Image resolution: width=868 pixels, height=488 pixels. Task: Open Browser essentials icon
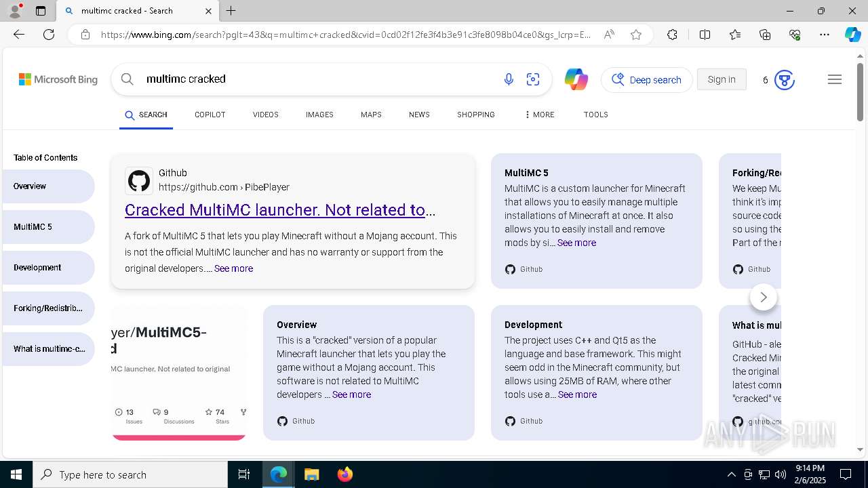(795, 35)
